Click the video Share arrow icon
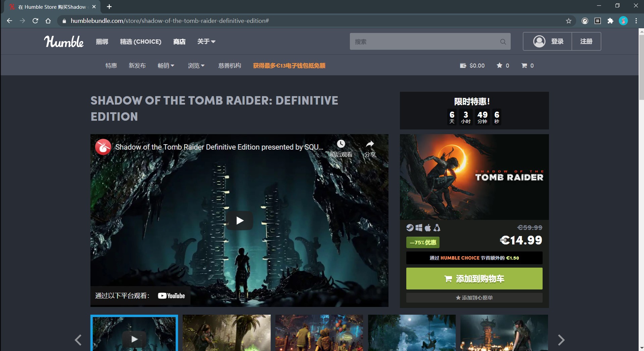Viewport: 644px width, 351px height. [370, 144]
